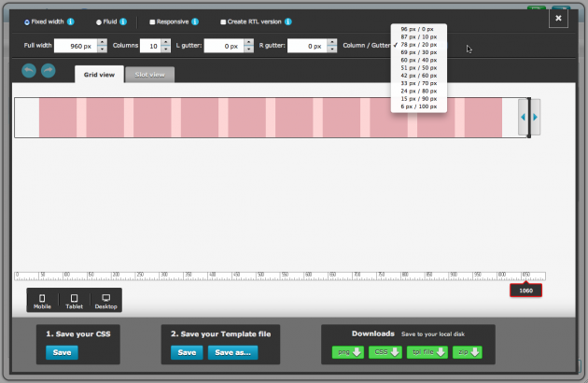Click the Save as... template button
This screenshot has height=383, width=588.
(x=231, y=352)
